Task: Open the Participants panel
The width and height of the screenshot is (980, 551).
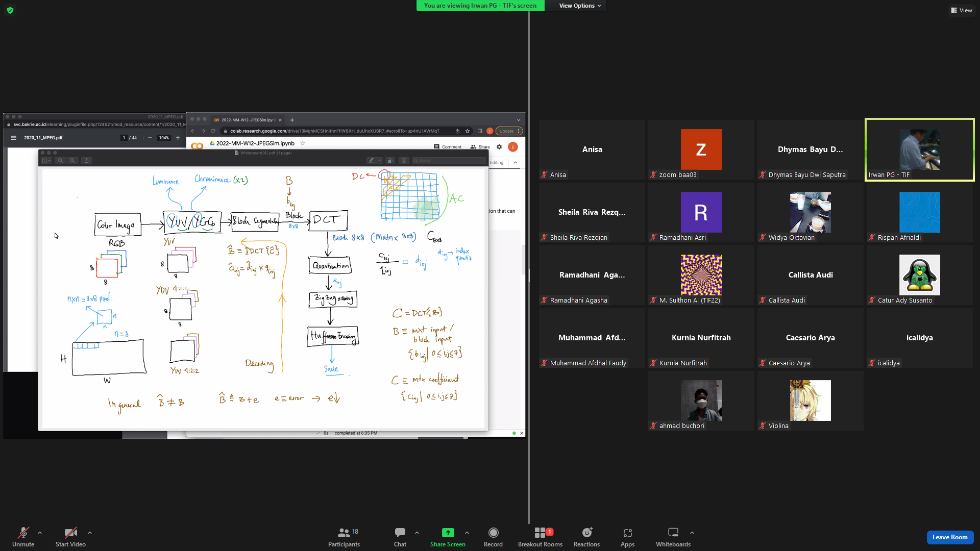Action: point(344,537)
